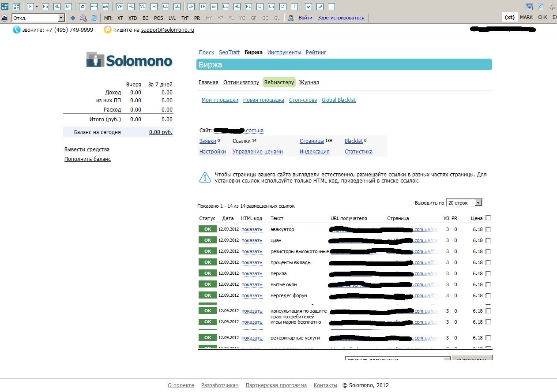
Task: Click the blue plus icon in toolbar
Action: [73, 18]
